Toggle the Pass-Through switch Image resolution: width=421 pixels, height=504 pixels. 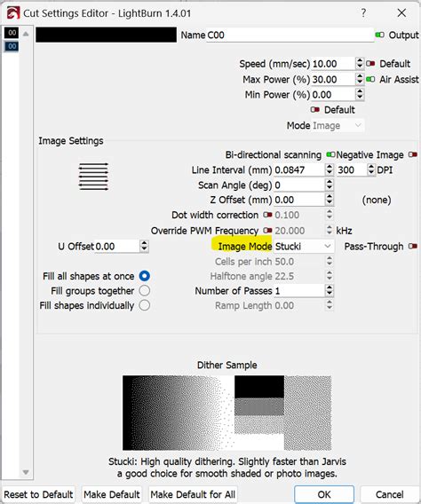413,246
